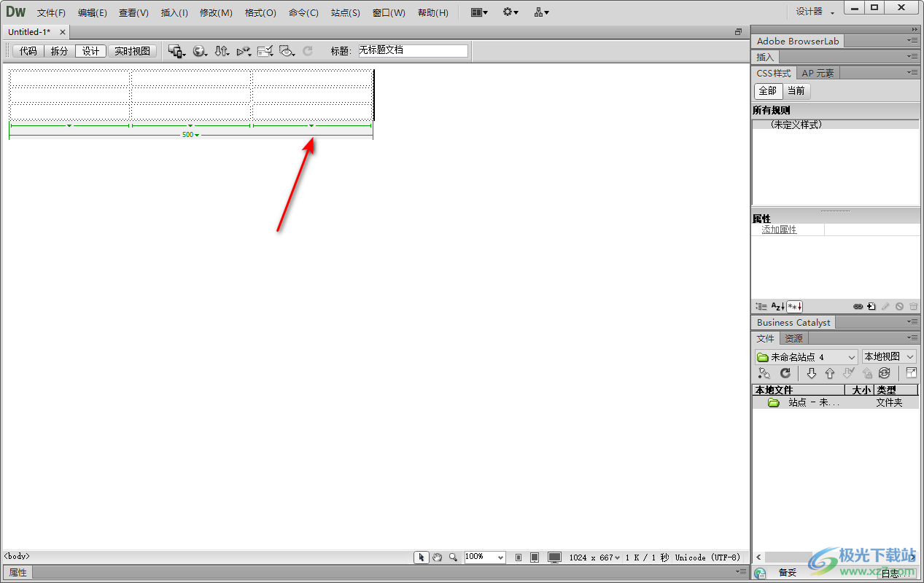The height and width of the screenshot is (583, 924).
Task: Click the Synchronize files icon
Action: [884, 373]
